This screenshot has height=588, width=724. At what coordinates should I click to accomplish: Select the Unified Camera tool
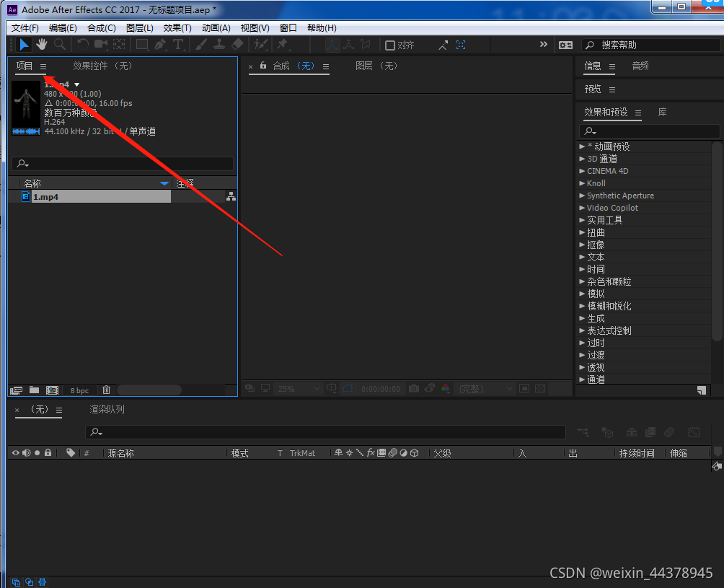point(101,45)
